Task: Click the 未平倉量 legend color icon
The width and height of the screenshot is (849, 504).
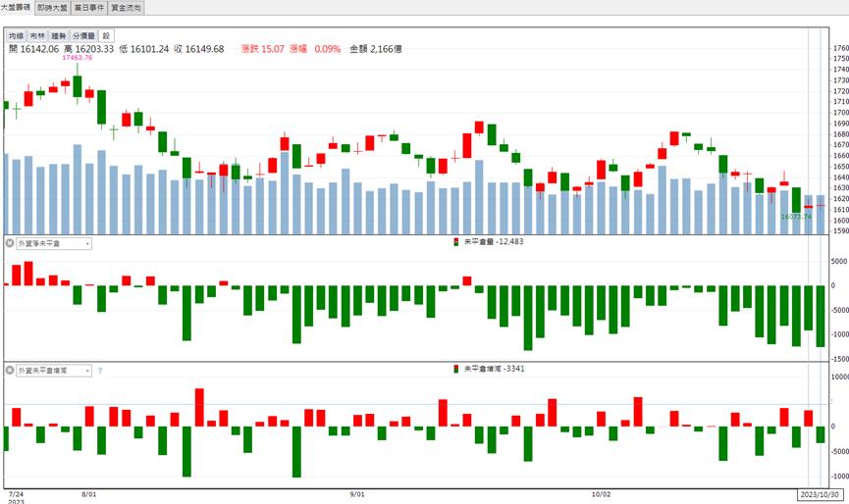Action: [x=455, y=242]
